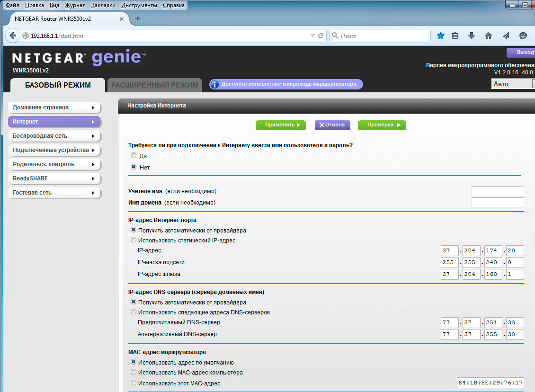The height and width of the screenshot is (392, 535).
Task: Select the "Да" radio button
Action: point(134,155)
